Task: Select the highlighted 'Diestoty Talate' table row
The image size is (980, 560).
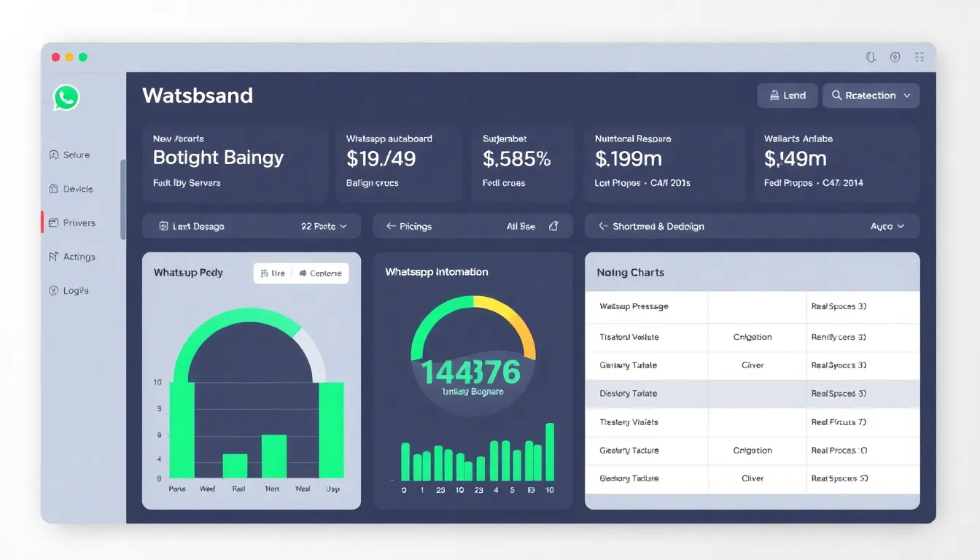Action: point(751,393)
